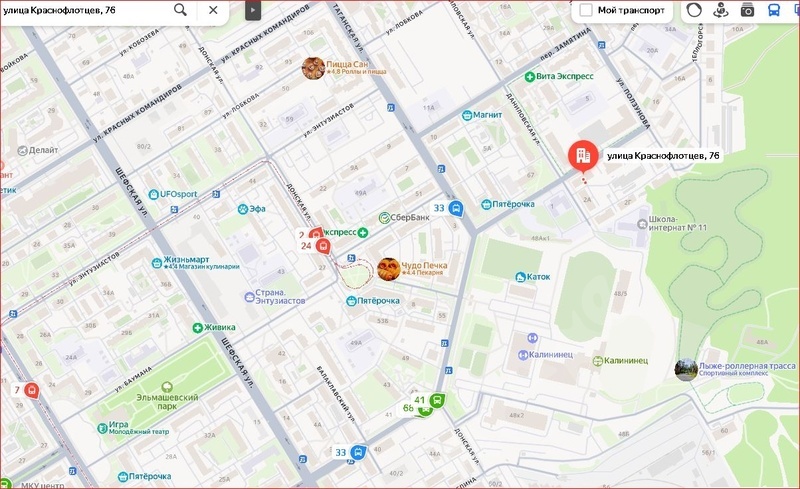The image size is (800, 489).
Task: Open the street view person icon
Action: [720, 10]
